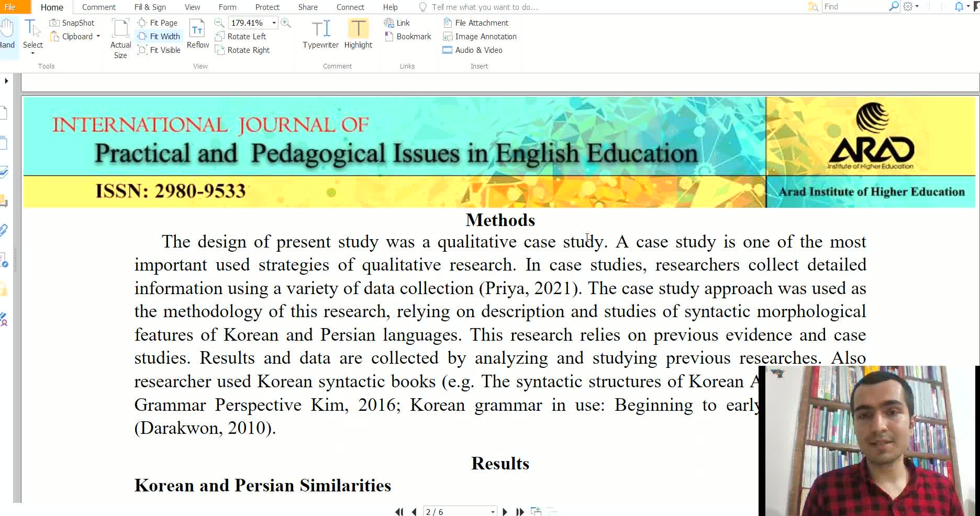The image size is (980, 516).
Task: Open the zoom percentage dropdown
Action: (274, 23)
